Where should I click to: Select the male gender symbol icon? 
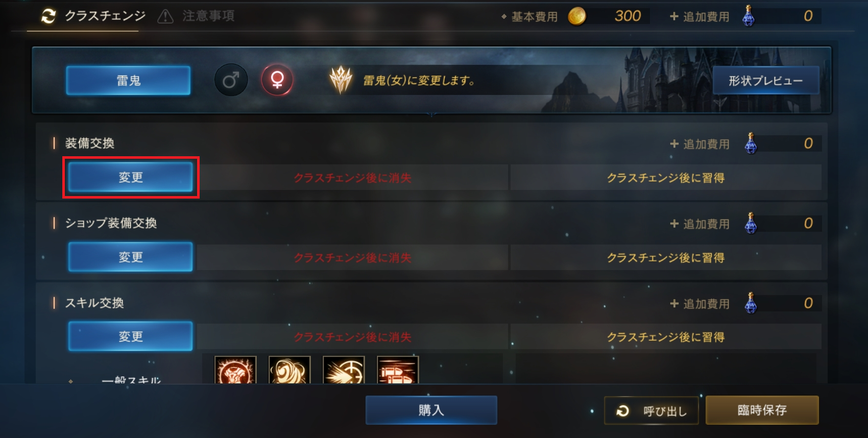coord(231,80)
